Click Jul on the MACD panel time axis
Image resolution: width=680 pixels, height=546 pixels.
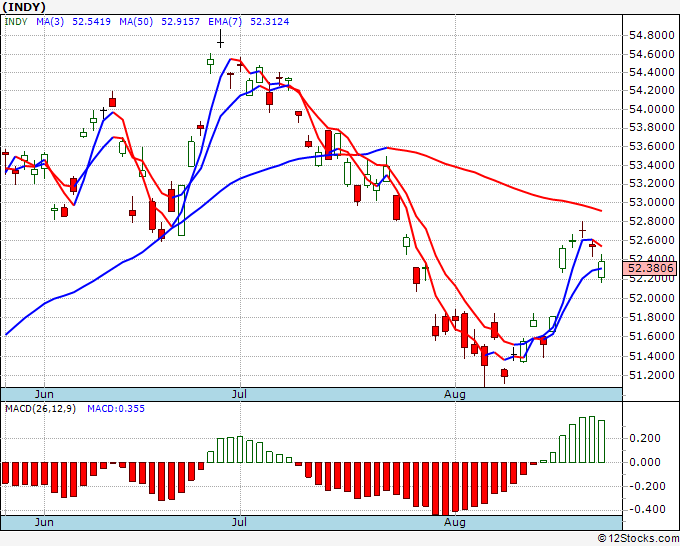point(239,522)
